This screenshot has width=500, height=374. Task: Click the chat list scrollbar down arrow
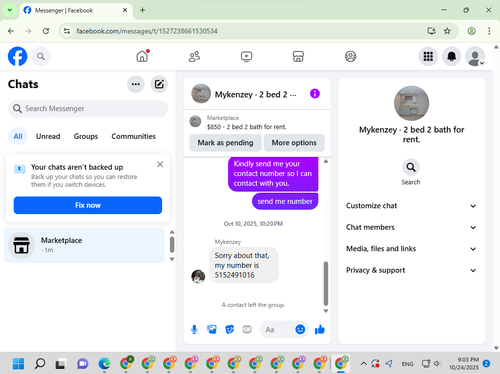pyautogui.click(x=172, y=259)
